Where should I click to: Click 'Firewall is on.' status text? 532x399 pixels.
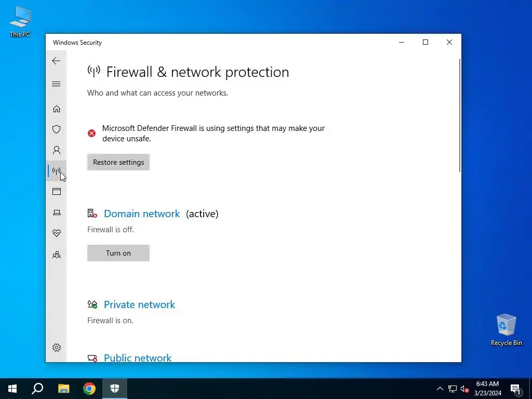point(110,320)
